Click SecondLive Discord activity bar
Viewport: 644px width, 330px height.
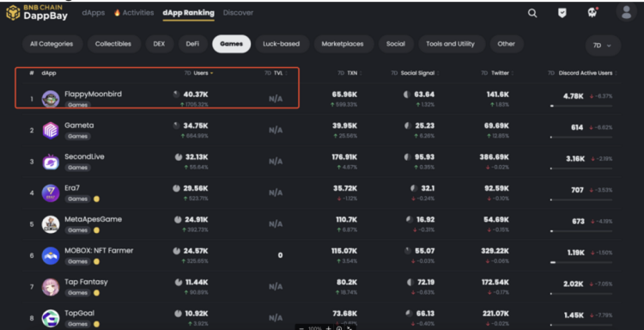click(581, 168)
